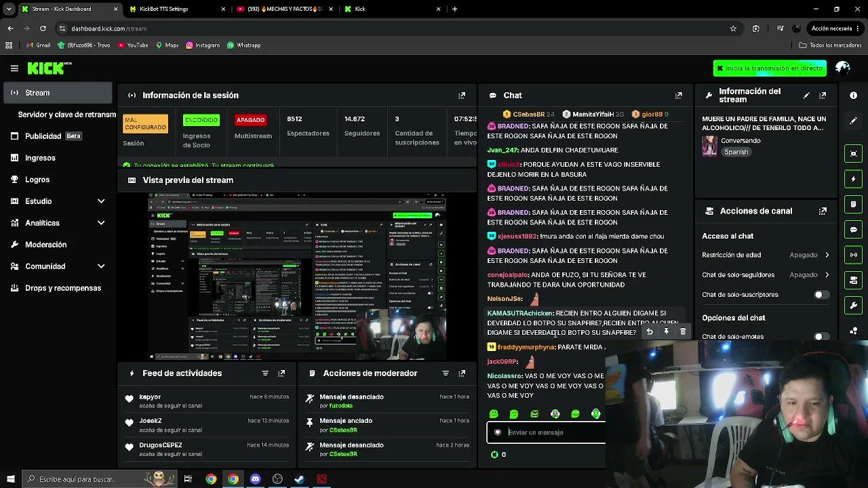
Task: Toggle broadcast signal icon in right sidebar
Action: click(x=854, y=255)
